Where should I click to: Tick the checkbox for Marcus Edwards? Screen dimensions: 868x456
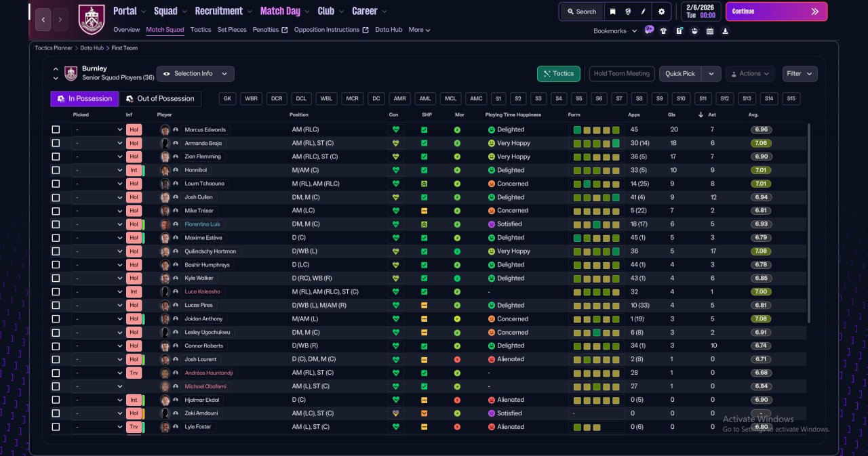coord(56,129)
